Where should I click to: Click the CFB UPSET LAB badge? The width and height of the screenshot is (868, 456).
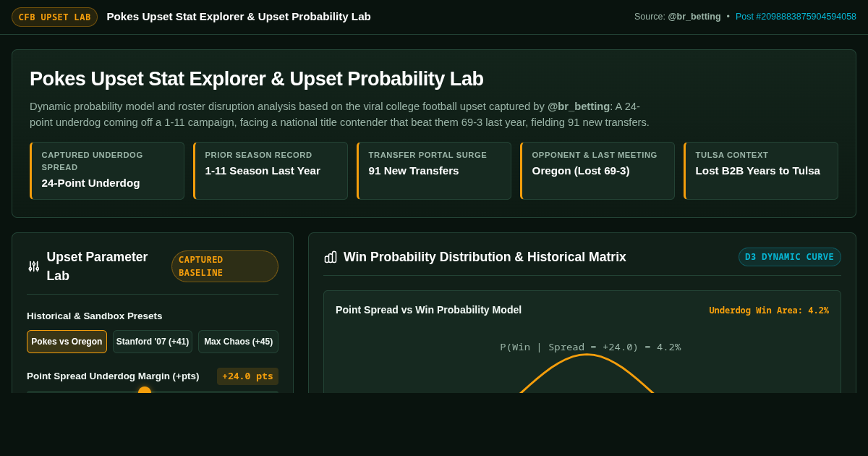point(54,17)
